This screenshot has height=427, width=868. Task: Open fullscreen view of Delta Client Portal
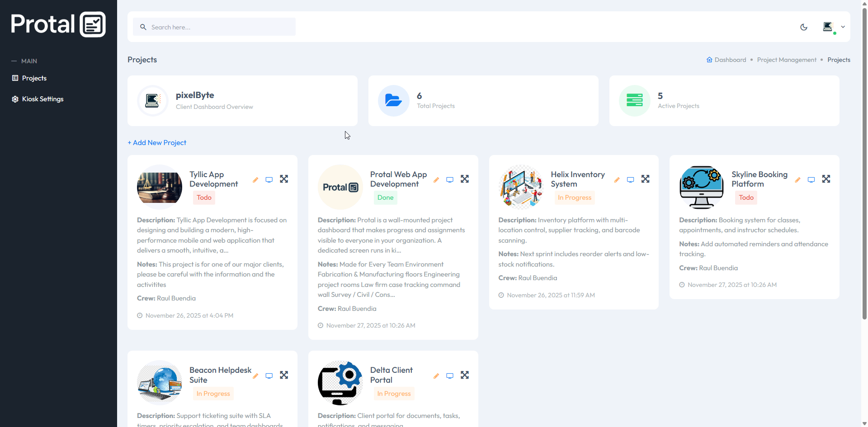tap(464, 375)
